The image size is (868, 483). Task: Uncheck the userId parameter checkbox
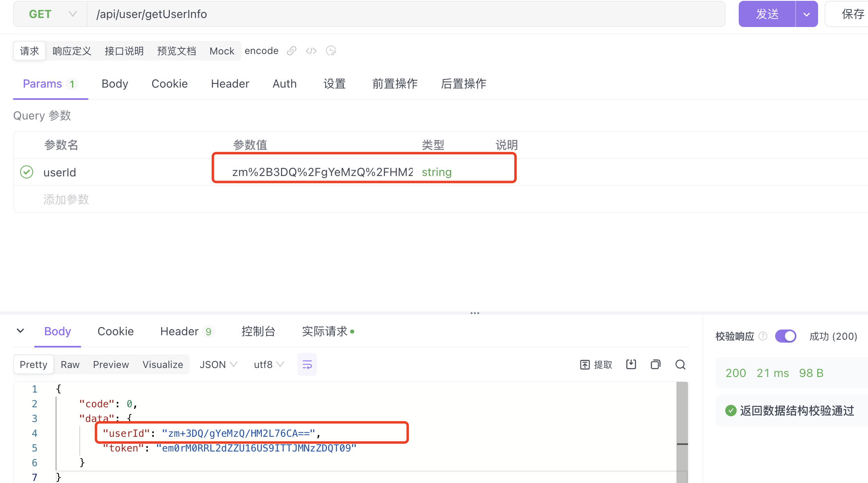tap(27, 172)
